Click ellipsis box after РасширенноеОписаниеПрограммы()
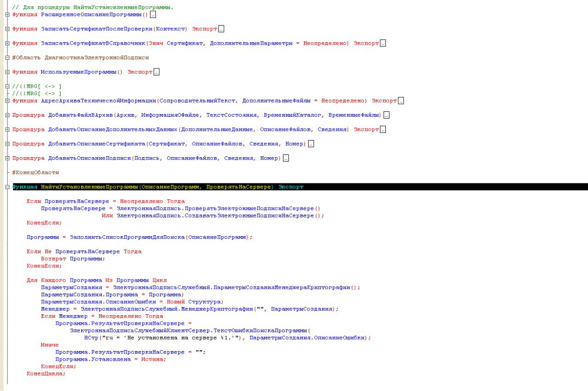The image size is (588, 391). (x=153, y=15)
